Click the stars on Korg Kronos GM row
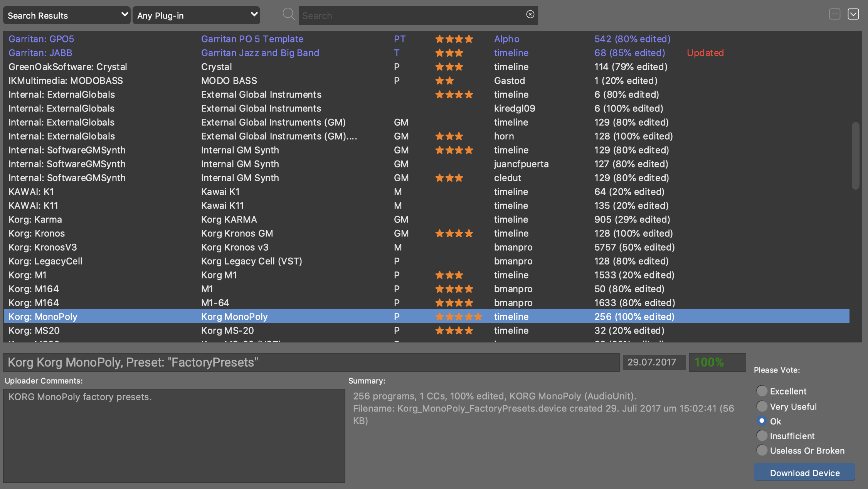 [x=454, y=234]
